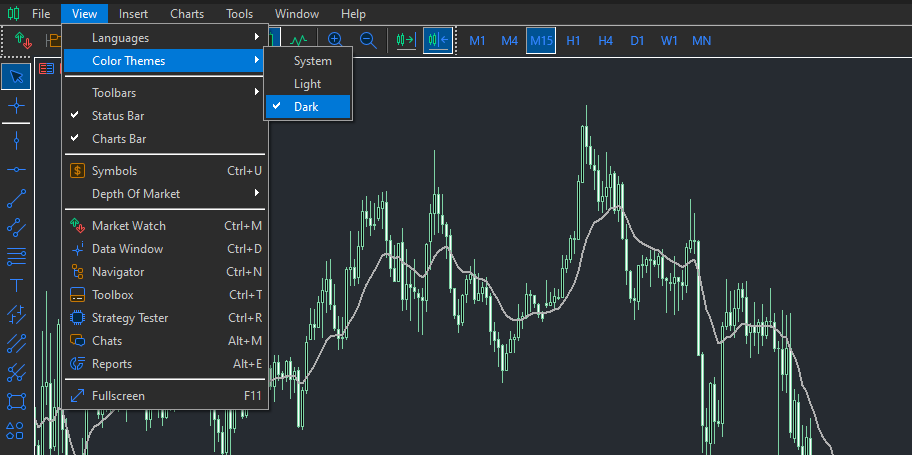Open Chats from the View menu

point(165,341)
